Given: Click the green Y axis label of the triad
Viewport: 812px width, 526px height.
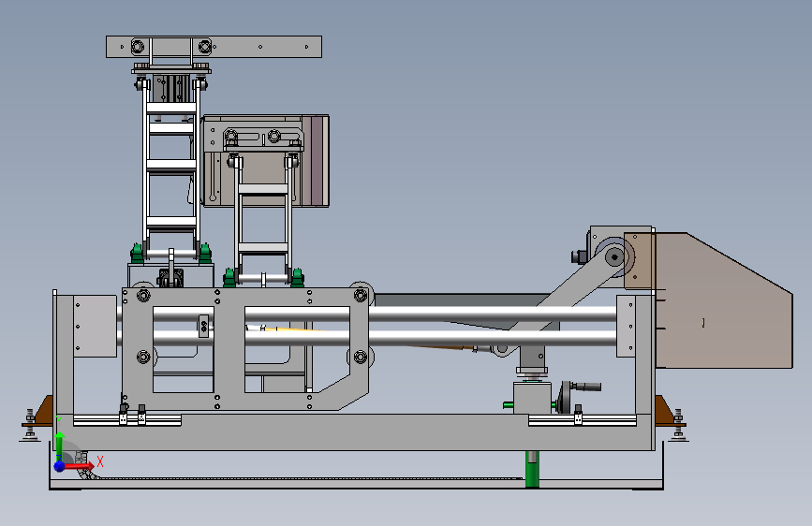Looking at the screenshot, I should pos(59,421).
